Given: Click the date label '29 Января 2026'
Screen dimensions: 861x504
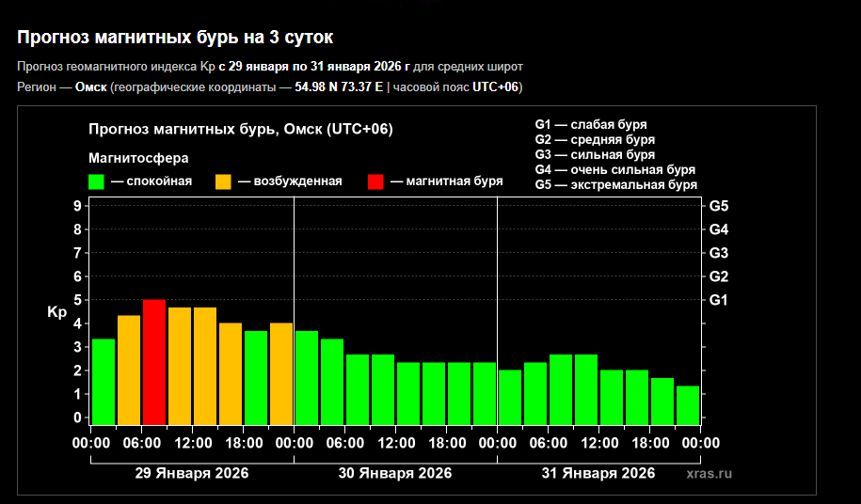Looking at the screenshot, I should click(x=192, y=473).
